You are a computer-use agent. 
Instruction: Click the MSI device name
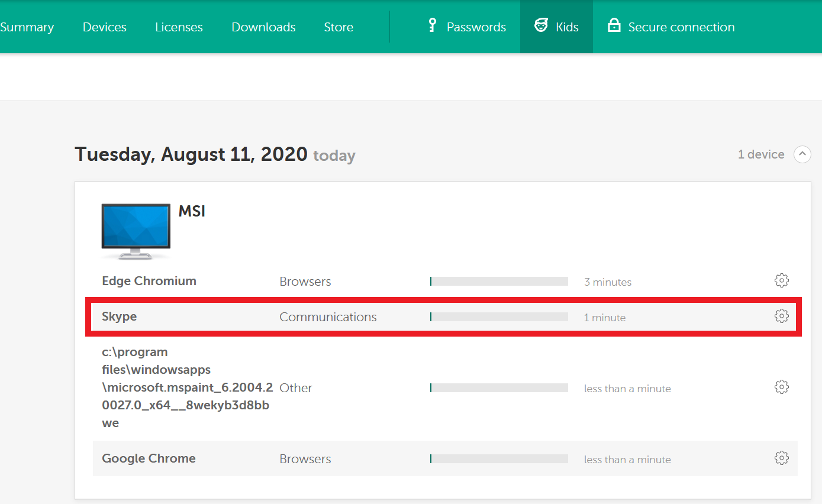pyautogui.click(x=192, y=211)
